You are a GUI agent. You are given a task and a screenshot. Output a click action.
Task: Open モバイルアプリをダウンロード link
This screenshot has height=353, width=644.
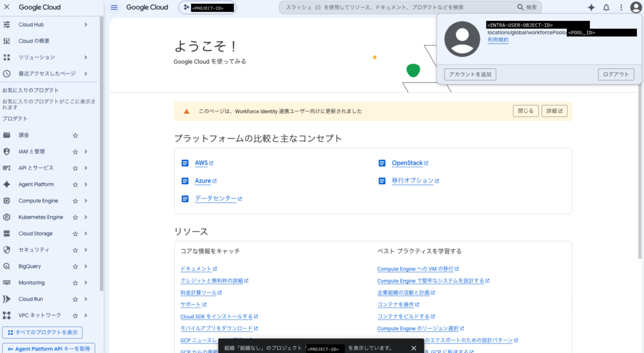219,329
